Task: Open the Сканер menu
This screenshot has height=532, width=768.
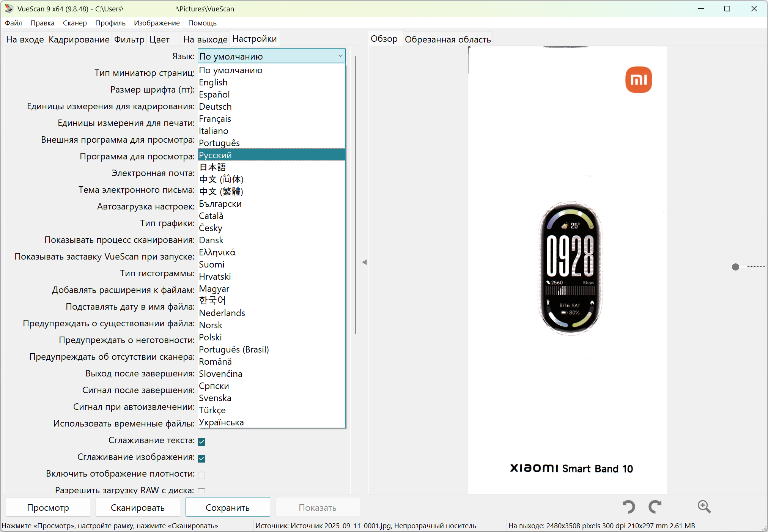Action: click(75, 23)
